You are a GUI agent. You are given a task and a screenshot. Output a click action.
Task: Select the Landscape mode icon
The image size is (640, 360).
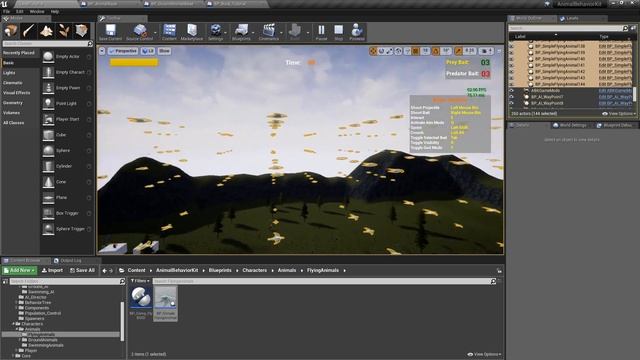pyautogui.click(x=46, y=31)
